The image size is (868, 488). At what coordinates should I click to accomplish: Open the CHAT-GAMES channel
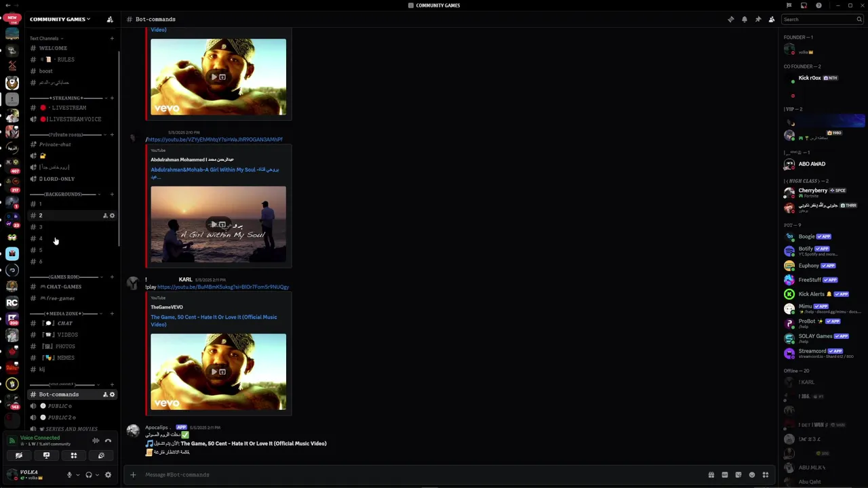coord(73,287)
